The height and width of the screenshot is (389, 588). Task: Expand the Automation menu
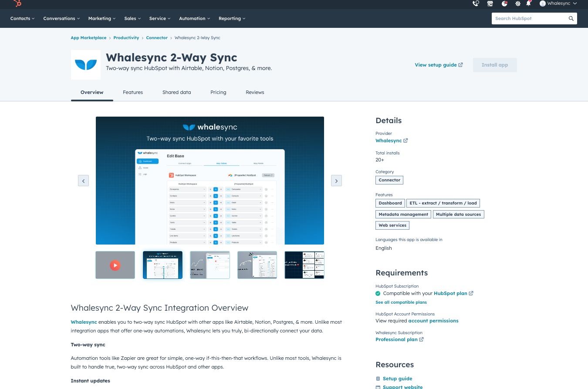[195, 19]
